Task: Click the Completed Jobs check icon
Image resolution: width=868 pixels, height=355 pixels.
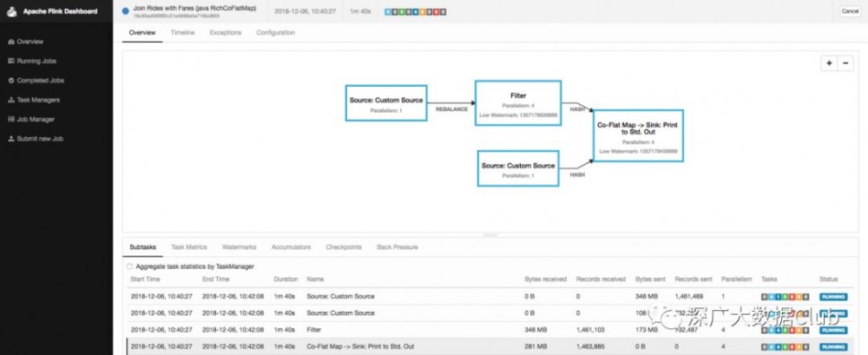Action: click(11, 81)
